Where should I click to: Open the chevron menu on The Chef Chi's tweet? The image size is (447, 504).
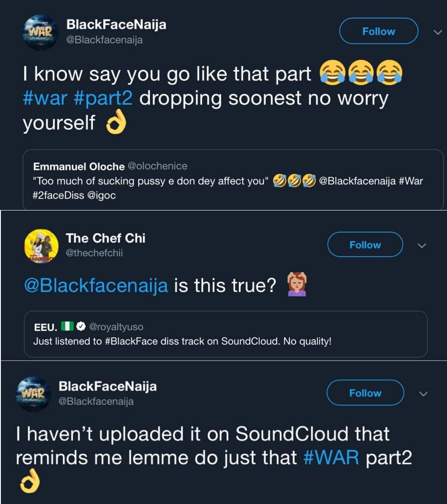(x=421, y=245)
